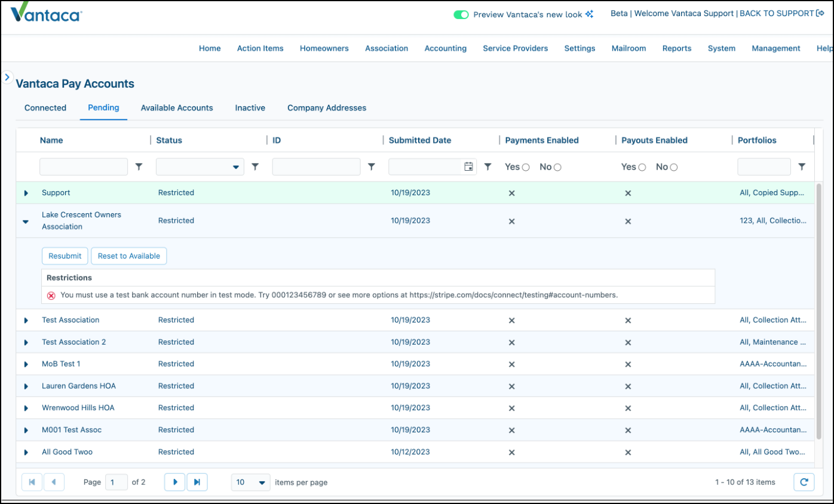Screen dimensions: 834x504
Task: Open the Homeowners menu
Action: [x=324, y=48]
